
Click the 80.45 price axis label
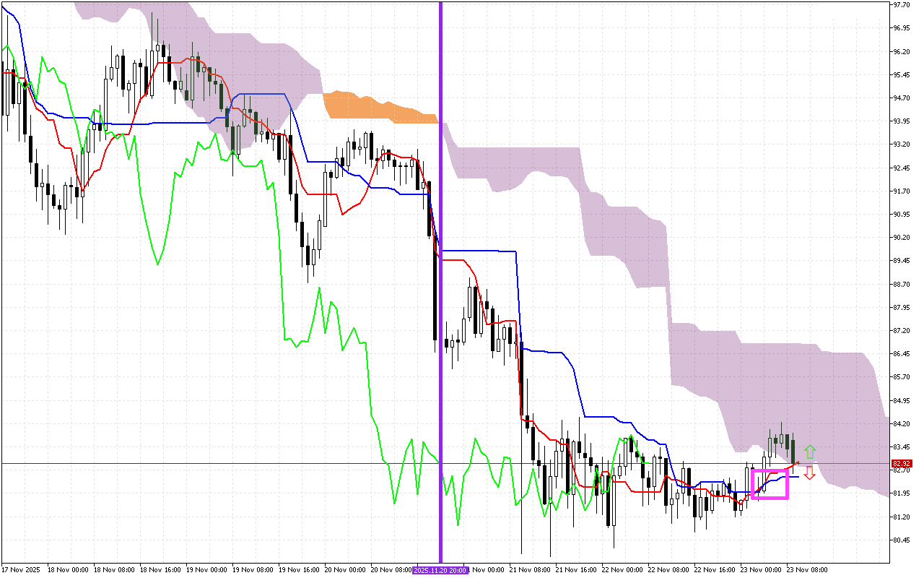click(901, 540)
